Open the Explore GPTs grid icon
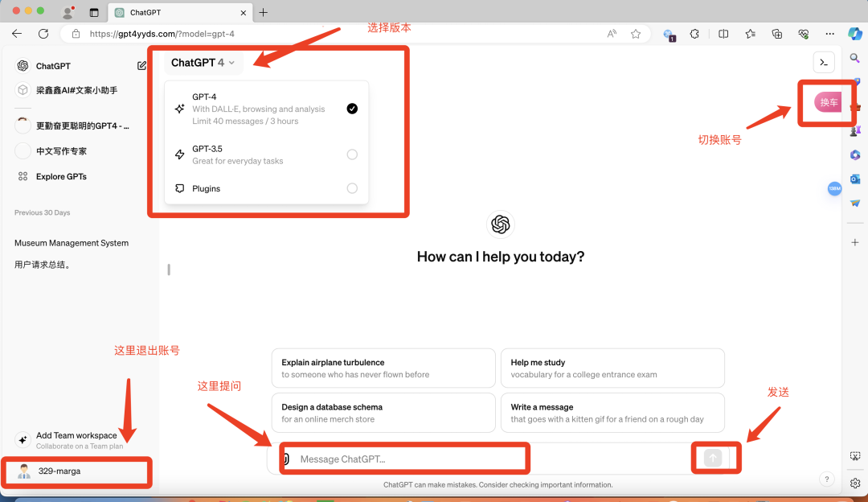This screenshot has height=502, width=868. [23, 176]
